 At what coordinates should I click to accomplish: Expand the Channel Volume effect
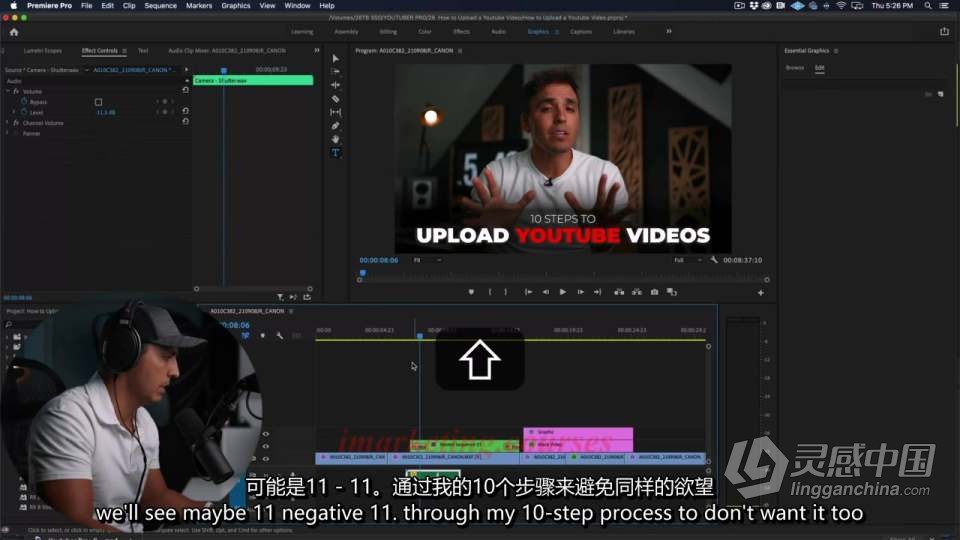tap(8, 122)
